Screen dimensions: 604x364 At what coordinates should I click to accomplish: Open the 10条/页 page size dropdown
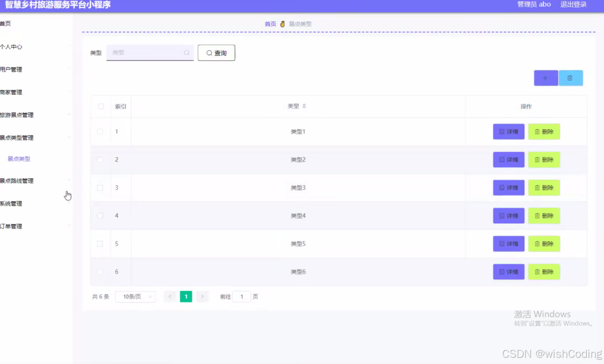(135, 297)
